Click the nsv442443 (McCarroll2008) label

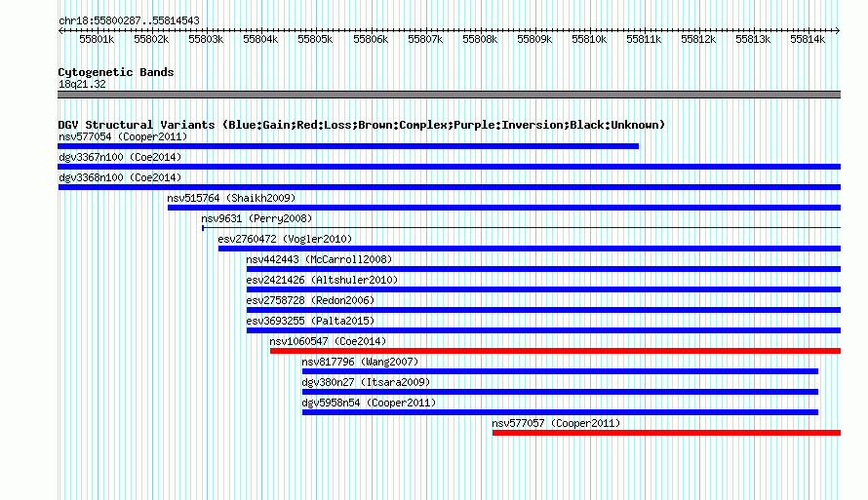point(320,259)
